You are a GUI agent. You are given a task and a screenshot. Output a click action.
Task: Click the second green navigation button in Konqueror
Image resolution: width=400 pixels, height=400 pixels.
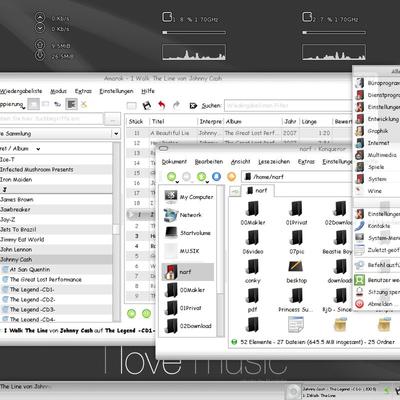coord(201,176)
